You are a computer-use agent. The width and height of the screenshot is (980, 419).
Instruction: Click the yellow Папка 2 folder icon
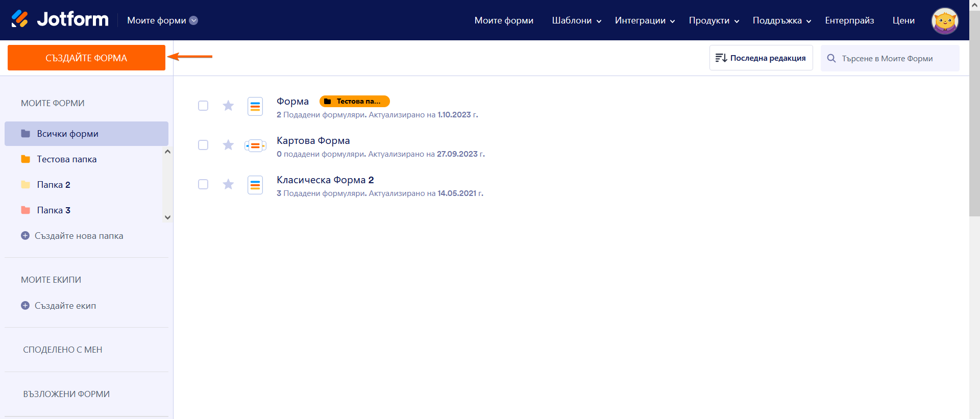coord(26,185)
